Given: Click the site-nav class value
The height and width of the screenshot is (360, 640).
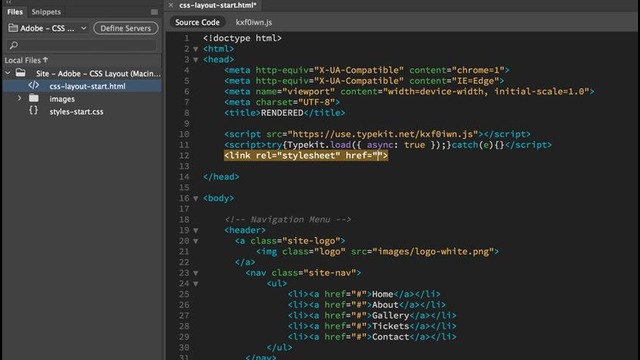Looking at the screenshot, I should (x=330, y=273).
